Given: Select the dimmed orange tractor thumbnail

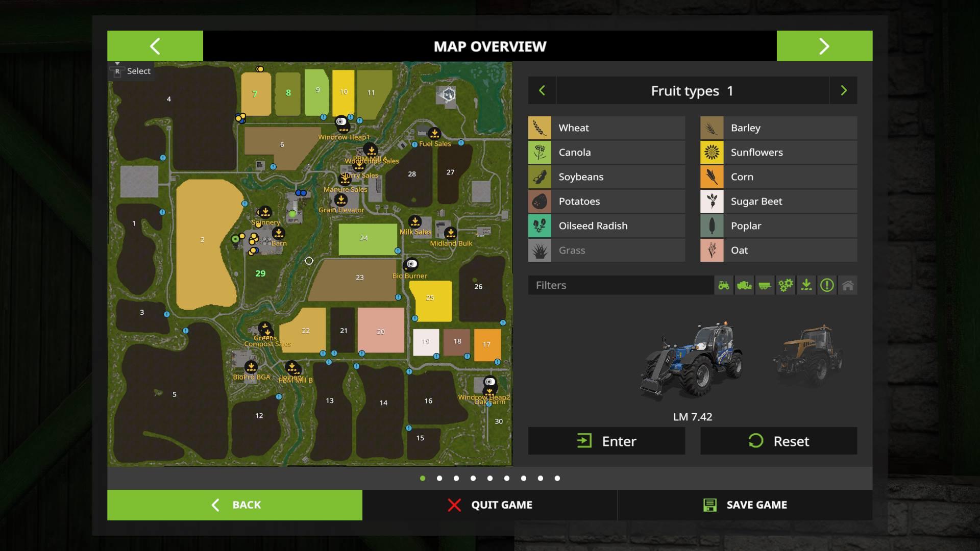Looking at the screenshot, I should pyautogui.click(x=808, y=356).
